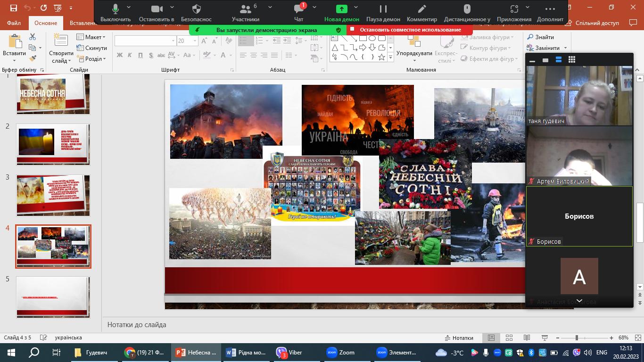The width and height of the screenshot is (644, 362).
Task: Open Zoom chat (Чат)
Action: pyautogui.click(x=298, y=13)
